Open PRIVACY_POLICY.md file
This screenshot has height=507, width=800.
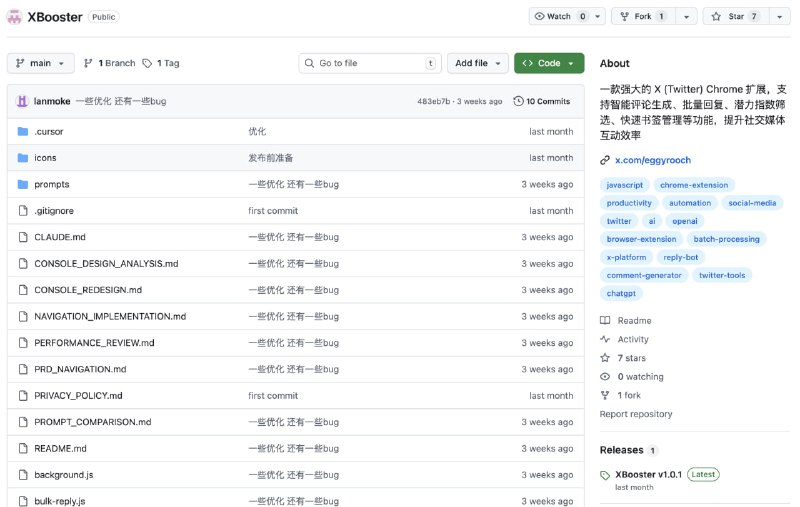pyautogui.click(x=78, y=396)
